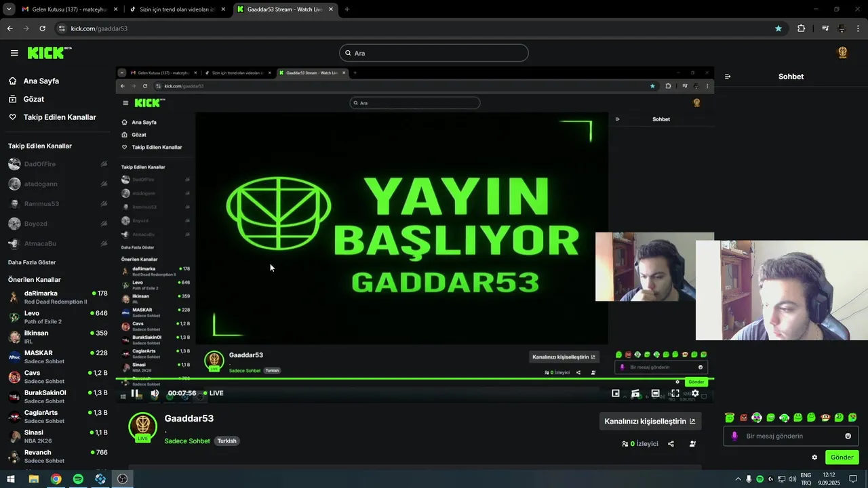Open AtmacaBu followed channel
868x488 pixels.
58,243
